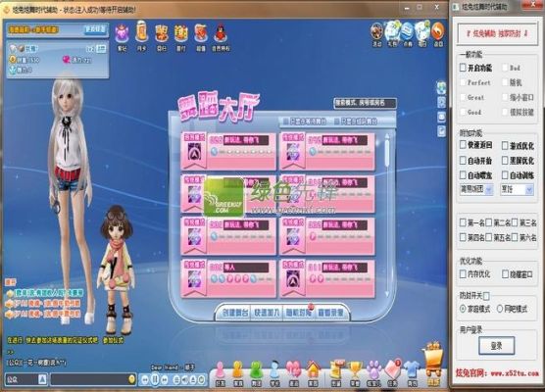Check the second filter checkbox above the room list
545x392 pixels.
coord(336,121)
